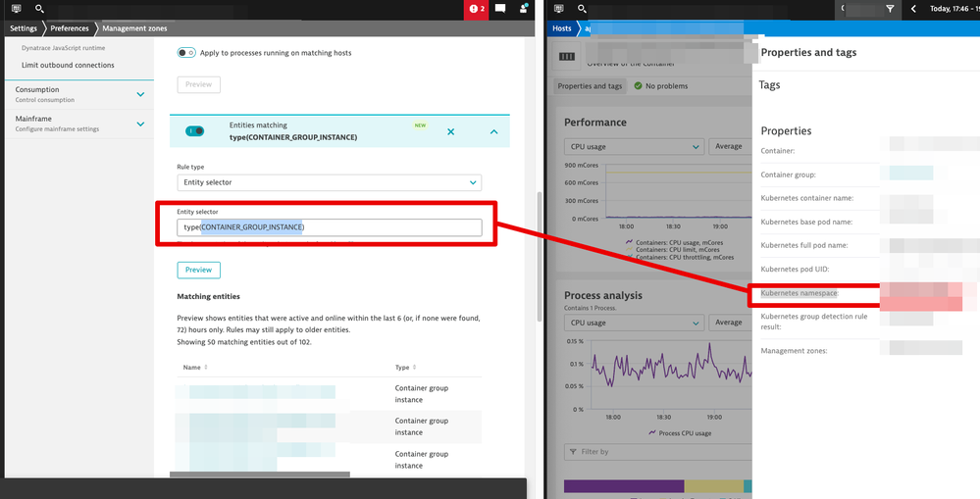This screenshot has height=499, width=980.
Task: Click the back arrow beside timeframe
Action: (x=914, y=9)
